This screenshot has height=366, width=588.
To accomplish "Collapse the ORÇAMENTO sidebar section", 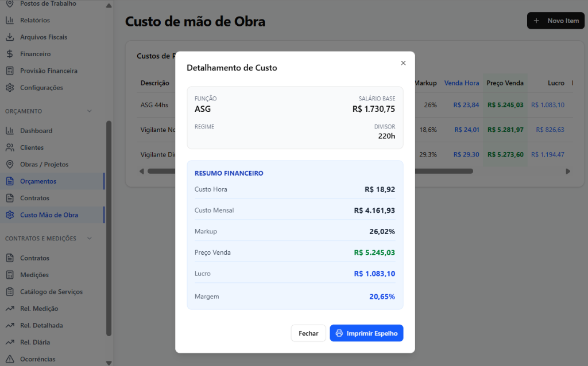I will click(89, 111).
